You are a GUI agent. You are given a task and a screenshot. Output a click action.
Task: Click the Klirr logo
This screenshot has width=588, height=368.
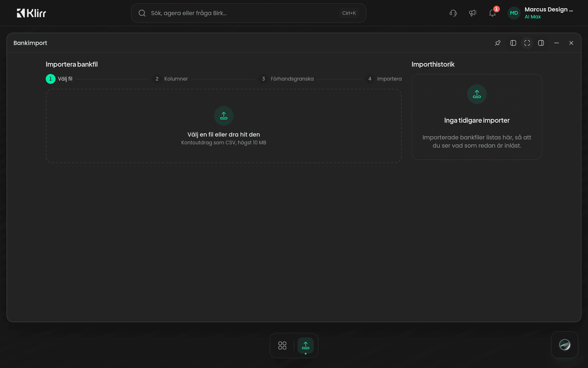tap(31, 13)
